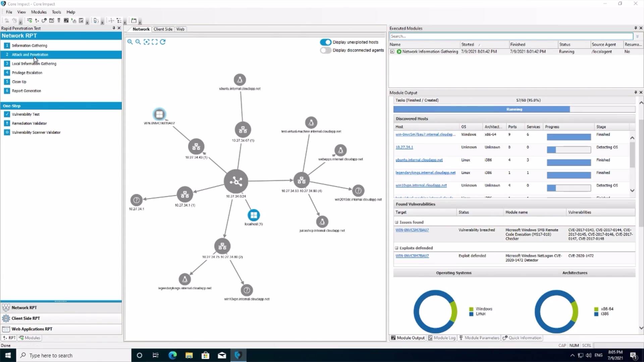
Task: Open the Modules menu
Action: pyautogui.click(x=39, y=12)
